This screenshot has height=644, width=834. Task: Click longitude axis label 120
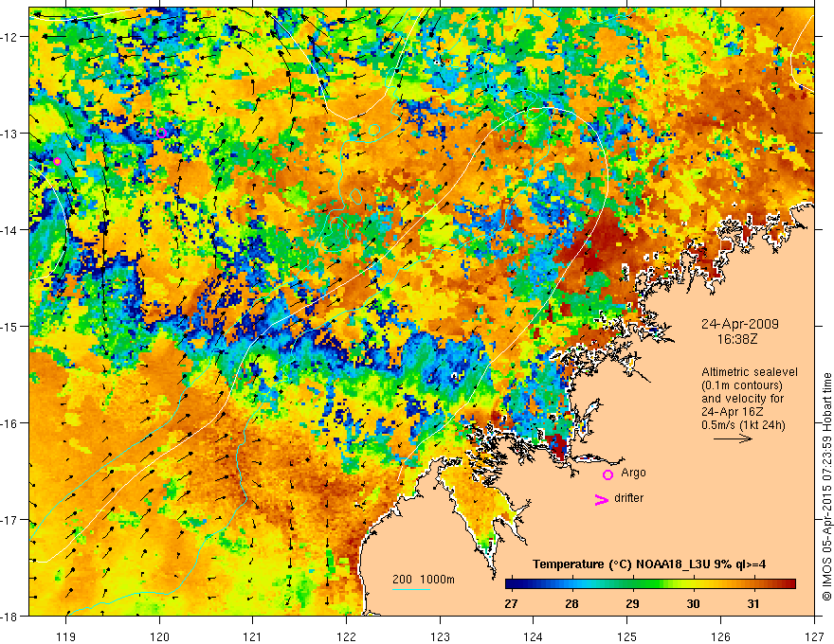[x=159, y=636]
